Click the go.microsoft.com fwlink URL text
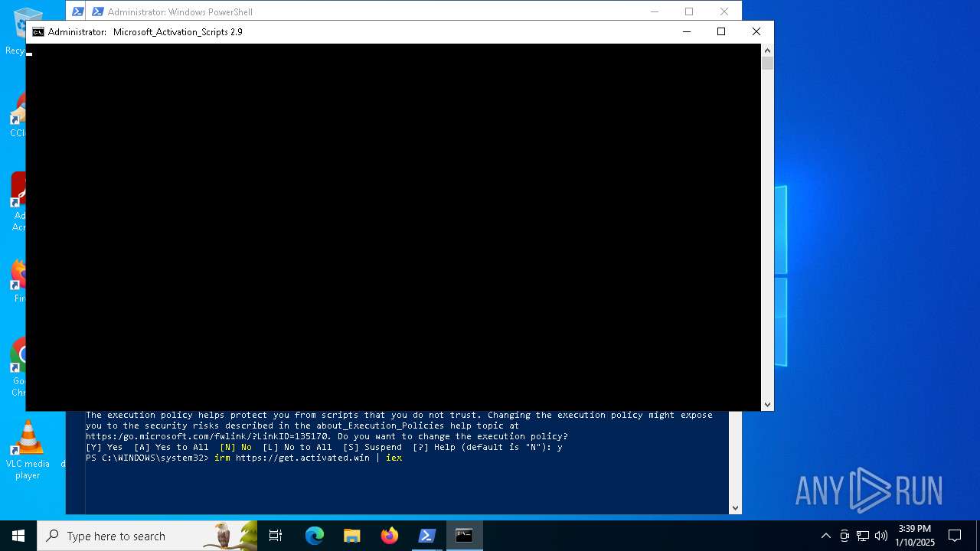The height and width of the screenshot is (551, 980). tap(207, 436)
